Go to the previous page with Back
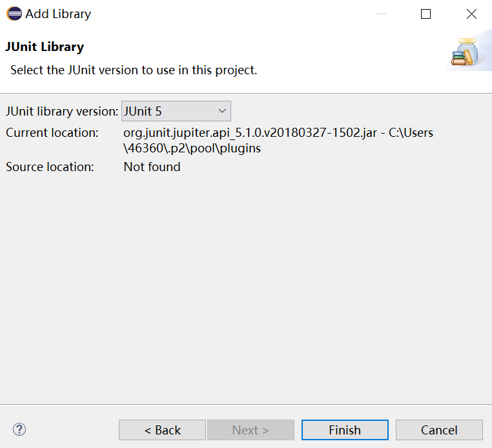The height and width of the screenshot is (448, 492). 162,430
